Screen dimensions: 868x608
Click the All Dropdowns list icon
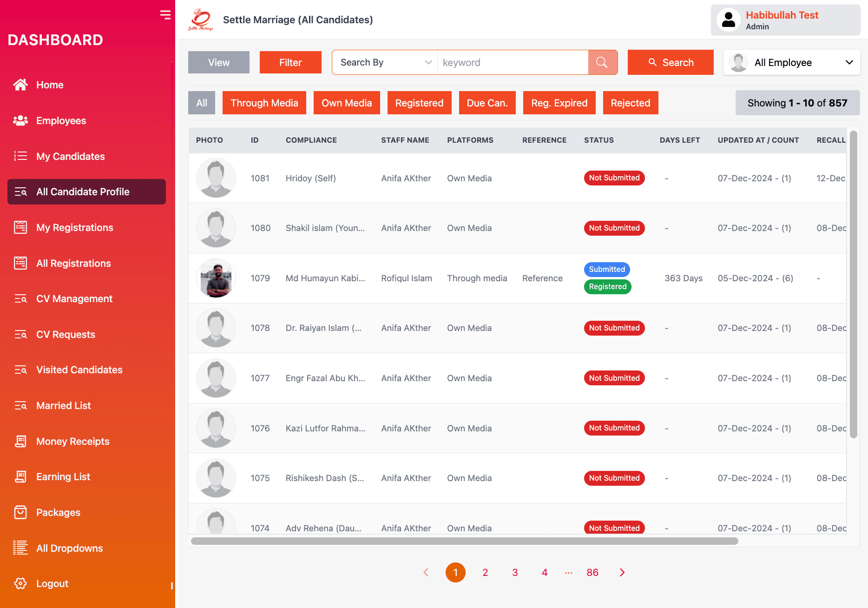click(x=20, y=548)
